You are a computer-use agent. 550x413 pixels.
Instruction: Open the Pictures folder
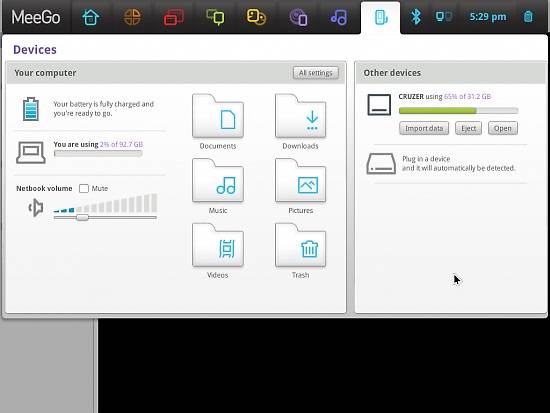[x=301, y=186]
